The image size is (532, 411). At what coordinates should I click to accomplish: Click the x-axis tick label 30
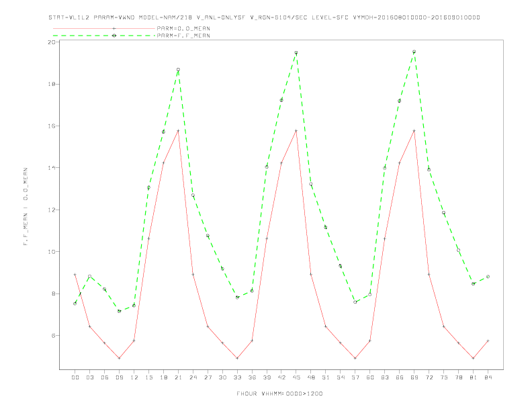pyautogui.click(x=222, y=377)
